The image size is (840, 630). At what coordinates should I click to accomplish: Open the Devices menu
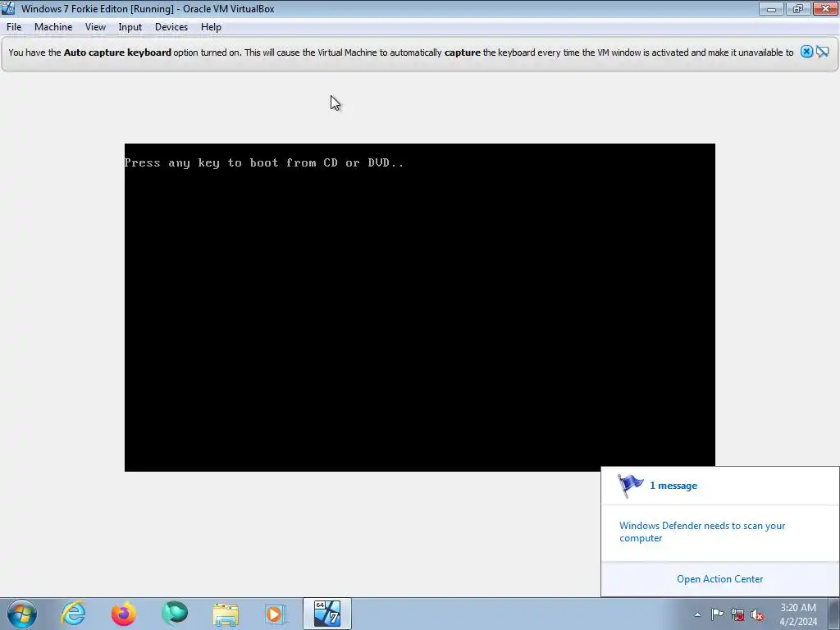coord(171,27)
